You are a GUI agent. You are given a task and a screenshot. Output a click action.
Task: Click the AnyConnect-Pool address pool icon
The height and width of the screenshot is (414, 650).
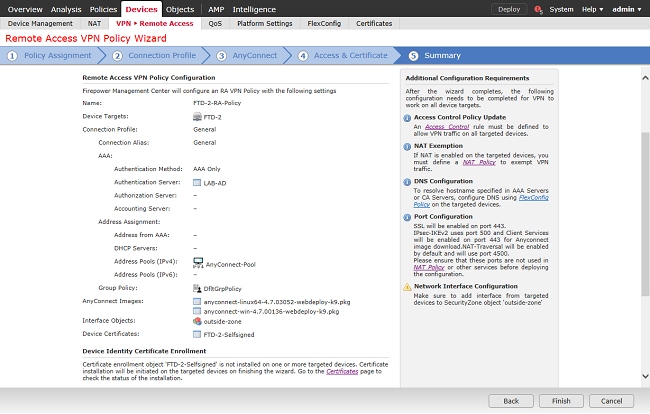click(x=196, y=262)
